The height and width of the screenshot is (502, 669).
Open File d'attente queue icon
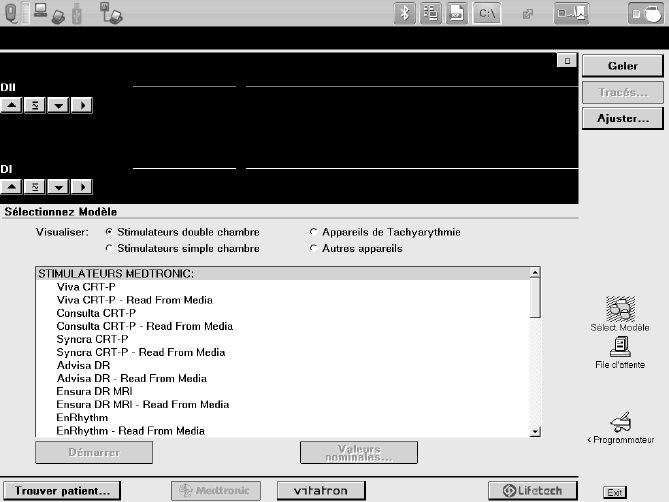tap(620, 352)
